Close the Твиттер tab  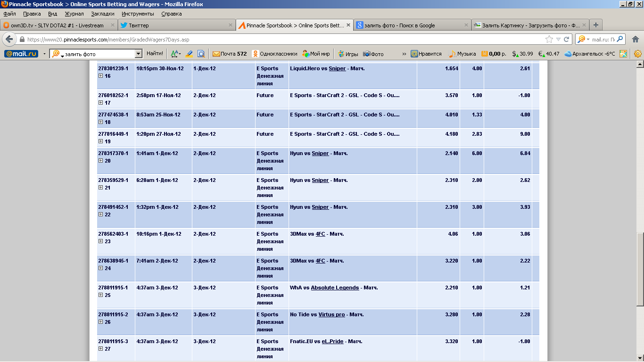point(230,25)
